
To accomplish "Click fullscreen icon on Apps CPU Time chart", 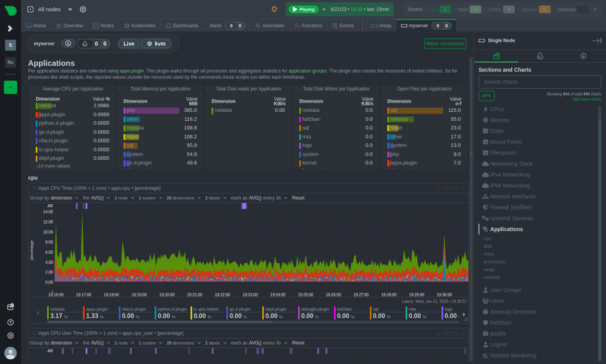I will pos(454,188).
